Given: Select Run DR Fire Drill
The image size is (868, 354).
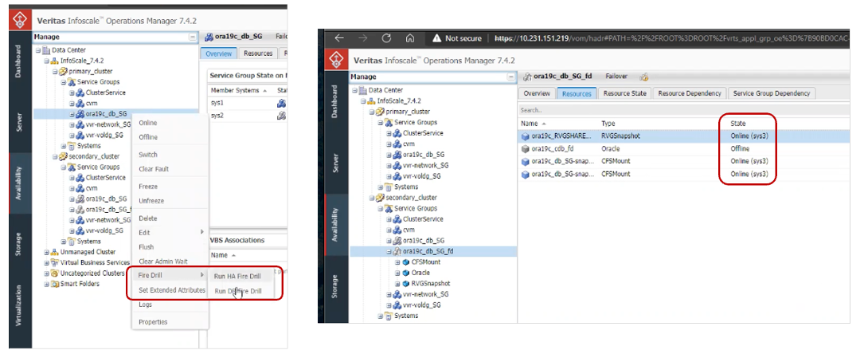Looking at the screenshot, I should coord(237,291).
